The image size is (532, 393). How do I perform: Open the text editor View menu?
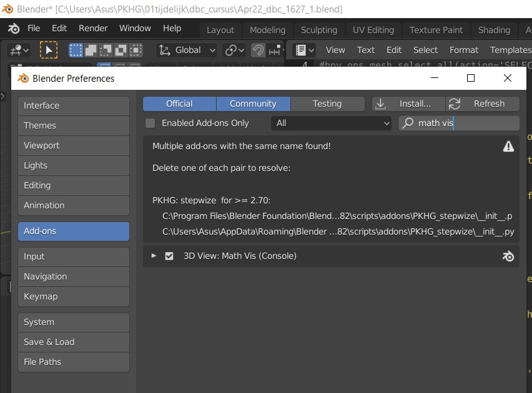(335, 50)
